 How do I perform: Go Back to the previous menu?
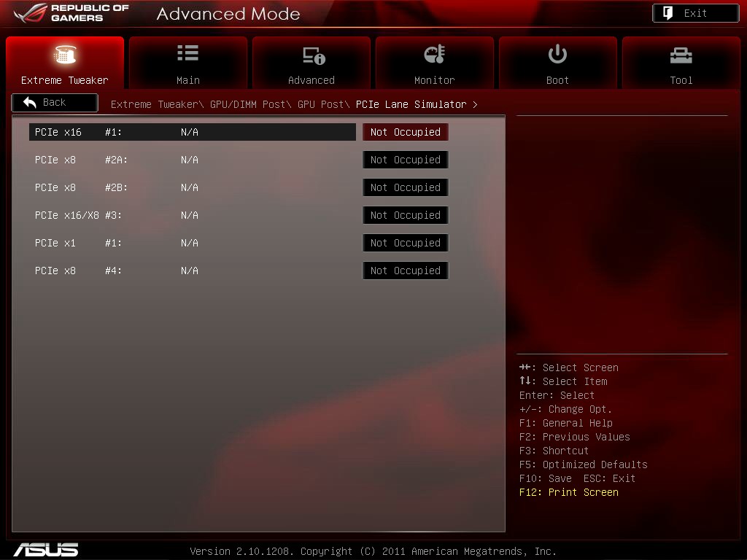[55, 102]
